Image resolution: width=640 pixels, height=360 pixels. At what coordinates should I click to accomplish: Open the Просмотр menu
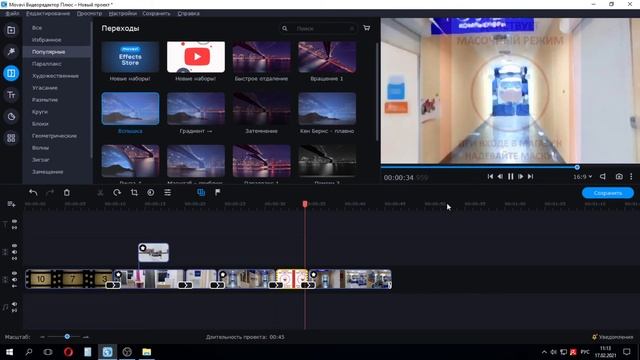coord(89,13)
